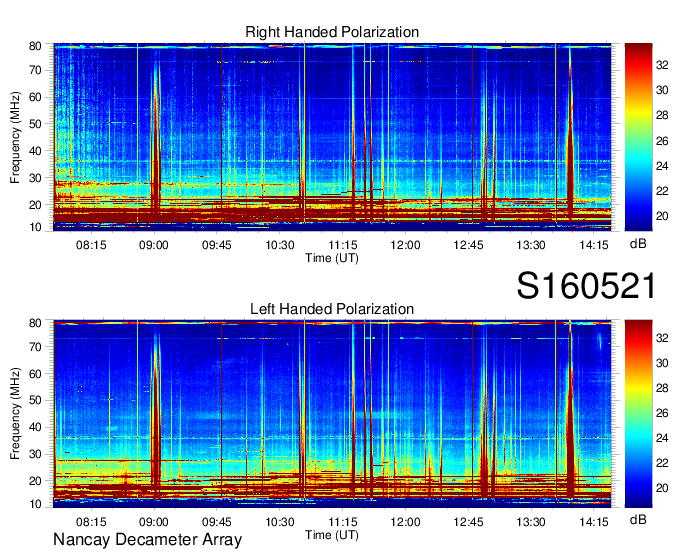Viewport: 680px width, 552px height.
Task: Click the 09:45 time tick under the right-handed plot
Action: tap(216, 245)
